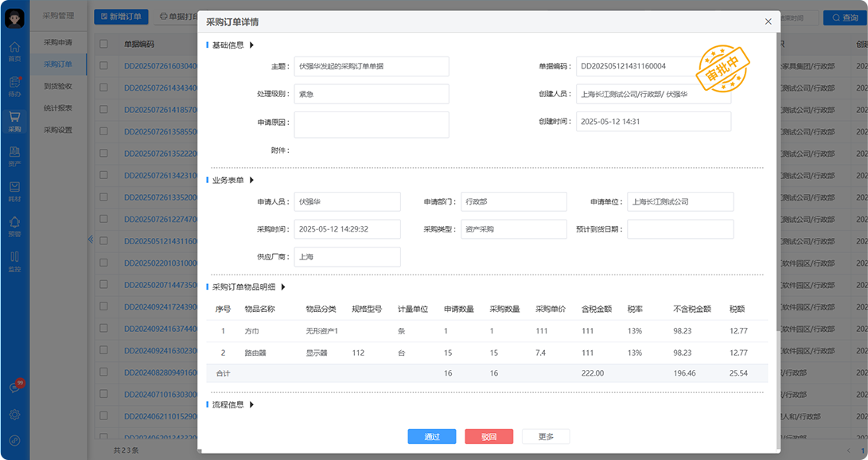Check the second order row checkbox
This screenshot has height=460, width=868.
103,88
